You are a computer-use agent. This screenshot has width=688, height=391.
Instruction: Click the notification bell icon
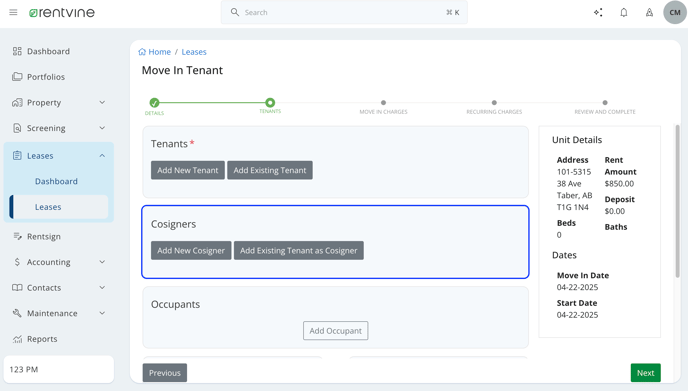(x=624, y=12)
